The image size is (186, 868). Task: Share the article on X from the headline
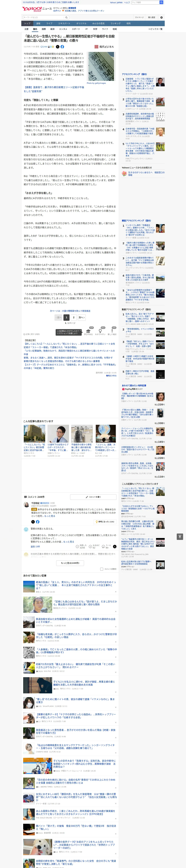57,47
